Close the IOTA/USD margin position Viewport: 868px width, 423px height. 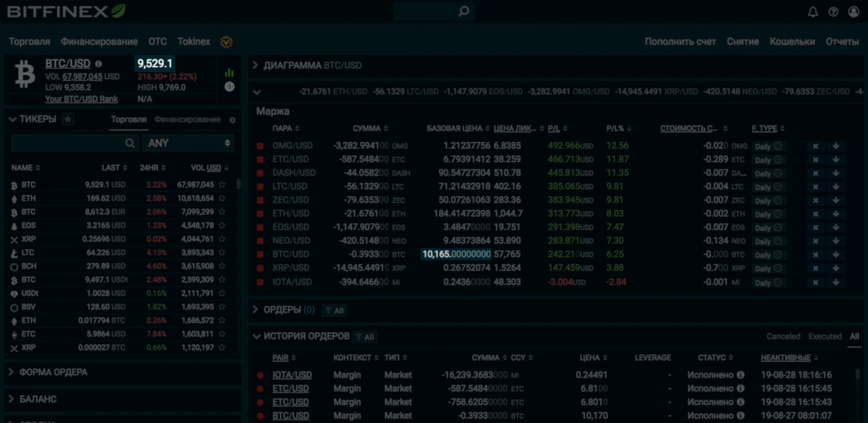(815, 282)
